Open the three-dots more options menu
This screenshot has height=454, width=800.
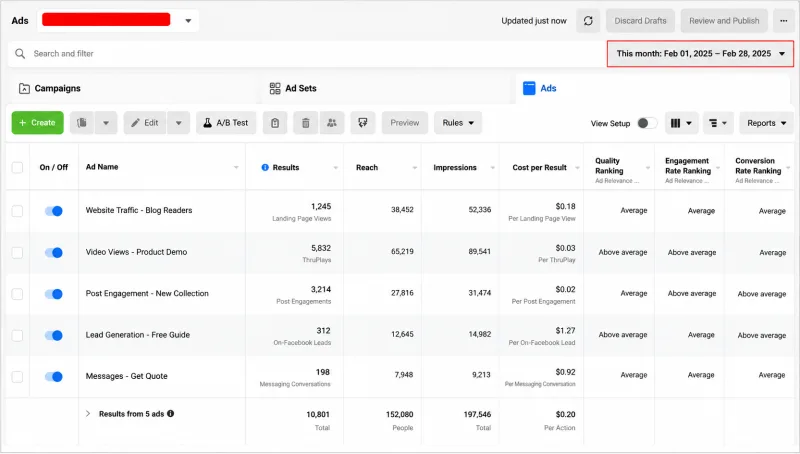point(783,21)
